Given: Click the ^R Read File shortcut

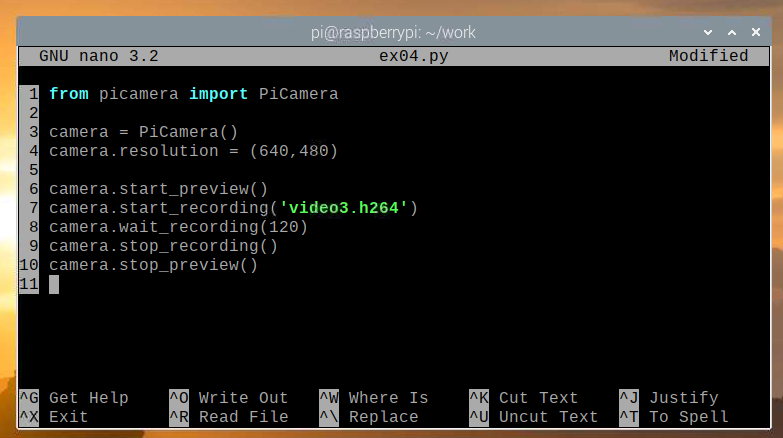Looking at the screenshot, I should (x=228, y=417).
